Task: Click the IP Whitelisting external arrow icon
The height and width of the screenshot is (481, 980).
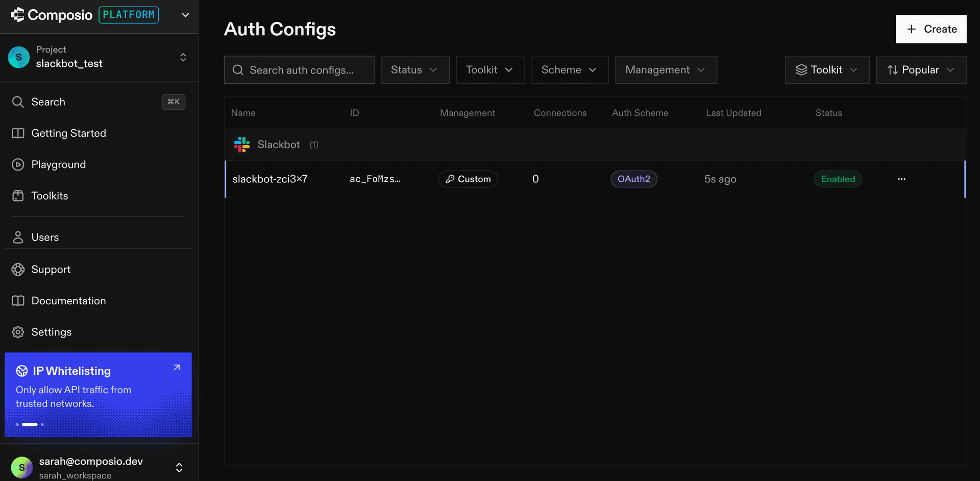Action: pyautogui.click(x=177, y=368)
